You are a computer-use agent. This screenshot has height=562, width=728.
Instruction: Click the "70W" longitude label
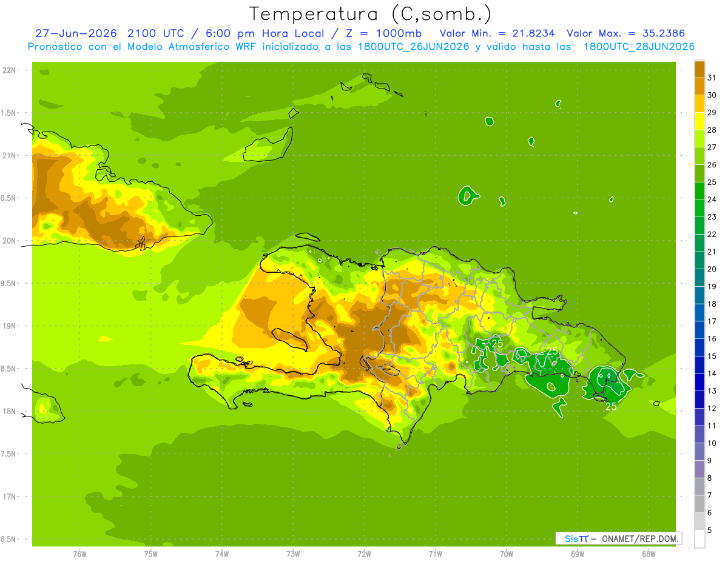(x=507, y=554)
